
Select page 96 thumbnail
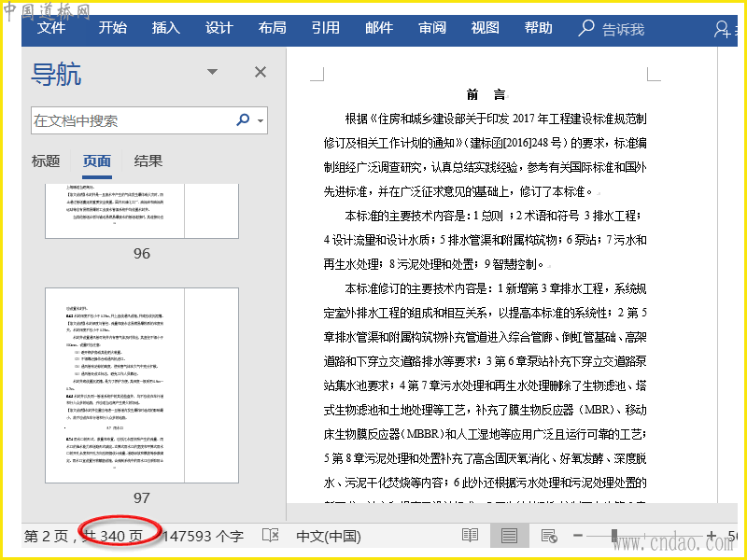point(142,211)
